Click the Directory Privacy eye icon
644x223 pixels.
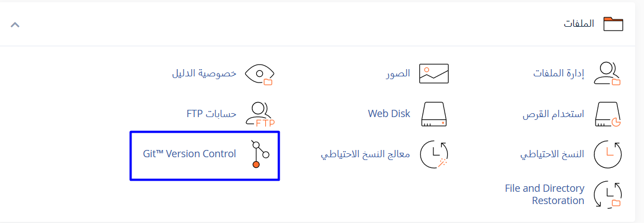tap(260, 74)
